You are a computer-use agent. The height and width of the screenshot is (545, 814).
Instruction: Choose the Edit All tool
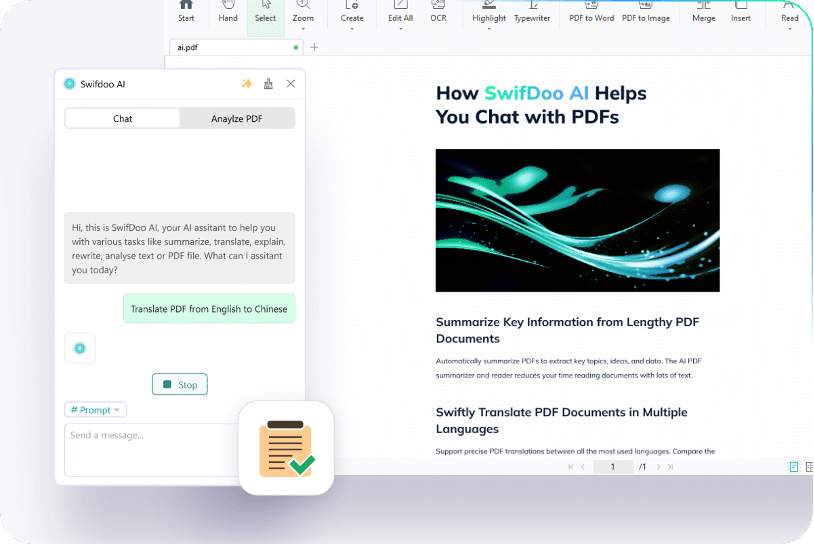click(400, 12)
